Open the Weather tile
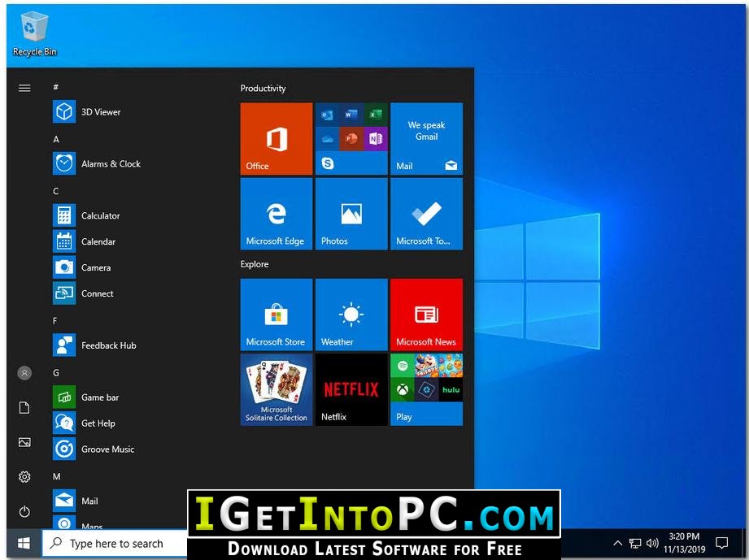The height and width of the screenshot is (560, 749). pos(351,315)
